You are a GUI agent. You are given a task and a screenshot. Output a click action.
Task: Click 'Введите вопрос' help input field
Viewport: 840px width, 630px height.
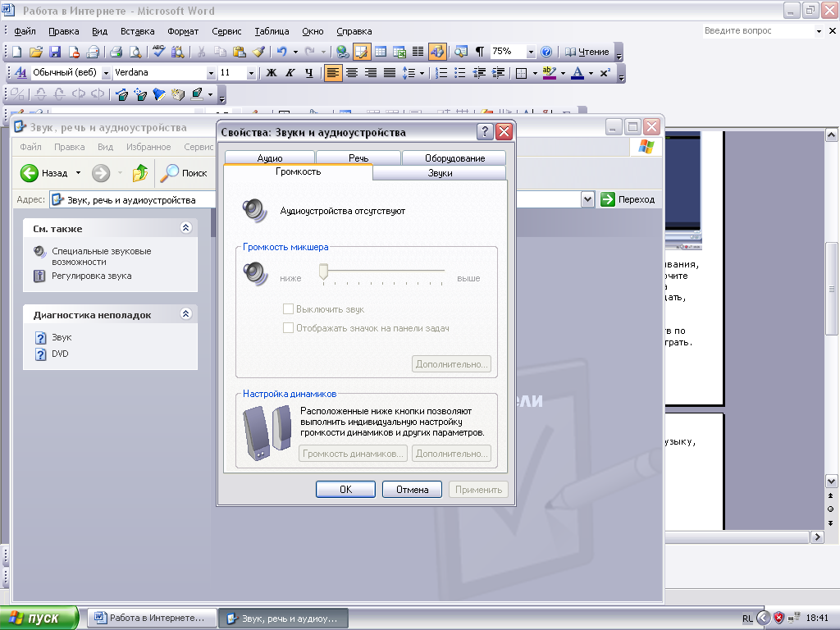pos(758,31)
